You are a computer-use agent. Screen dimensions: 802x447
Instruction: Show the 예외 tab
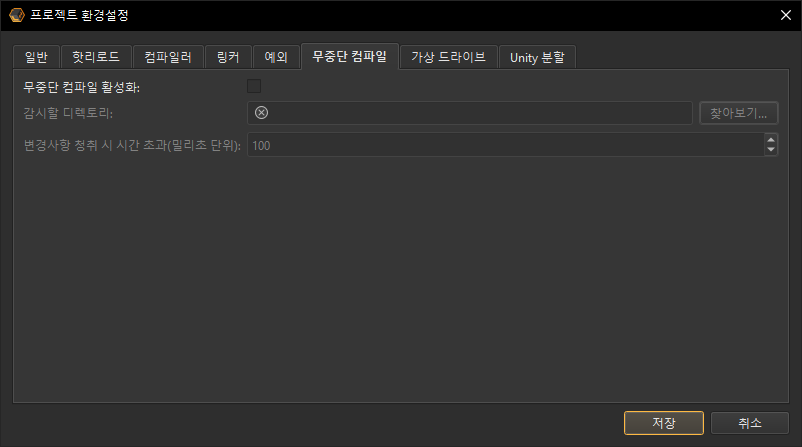275,58
